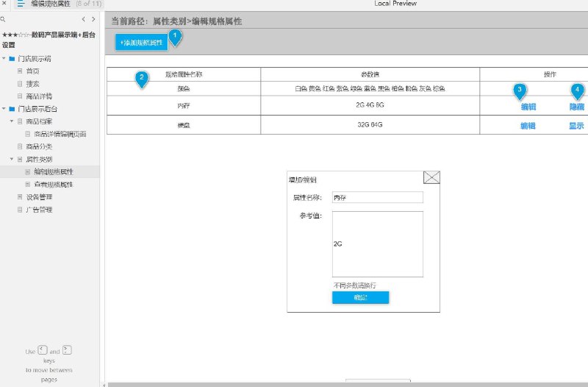Select the 编辑规格属性 page in sitemap
This screenshot has width=588, height=387.
click(x=54, y=171)
